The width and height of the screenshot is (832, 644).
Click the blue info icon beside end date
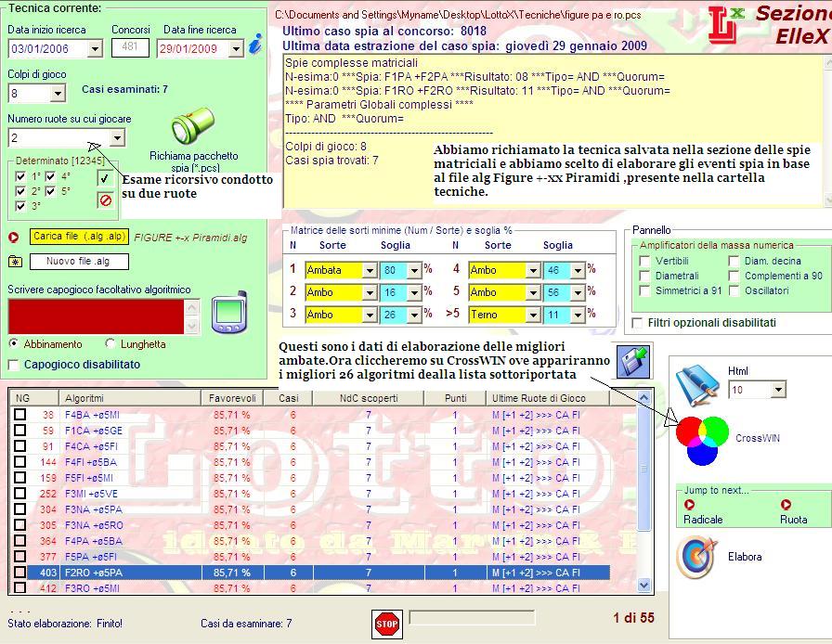[x=255, y=44]
